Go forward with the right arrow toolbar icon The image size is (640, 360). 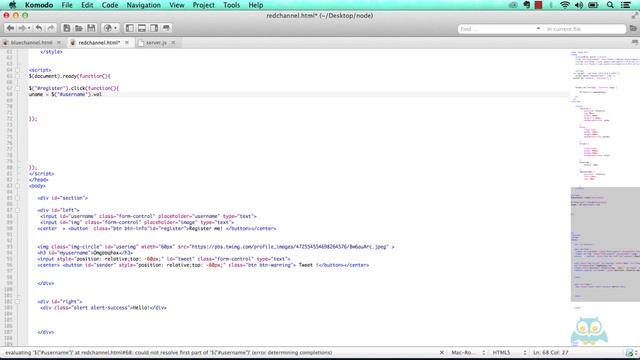point(22,28)
